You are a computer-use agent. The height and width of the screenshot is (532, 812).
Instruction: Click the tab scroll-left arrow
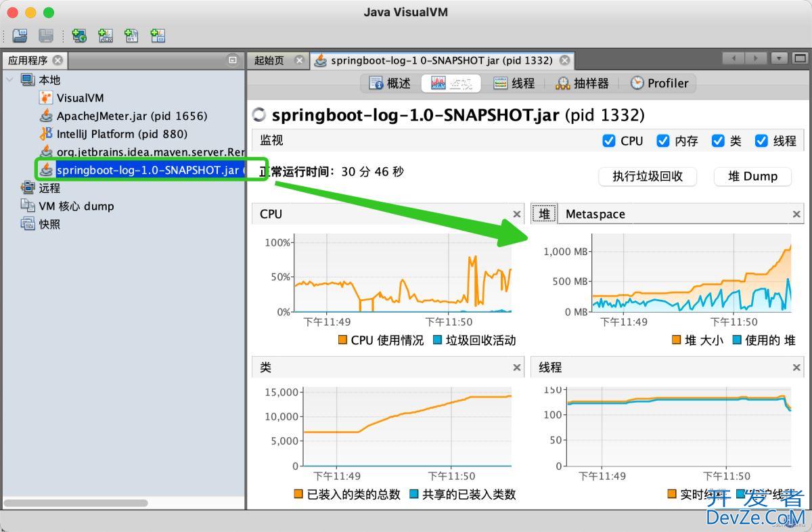tap(734, 59)
